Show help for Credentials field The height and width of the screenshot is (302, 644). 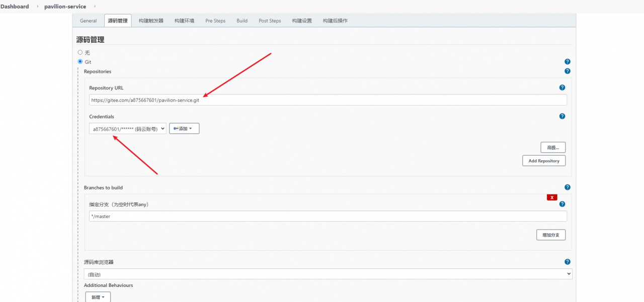562,116
